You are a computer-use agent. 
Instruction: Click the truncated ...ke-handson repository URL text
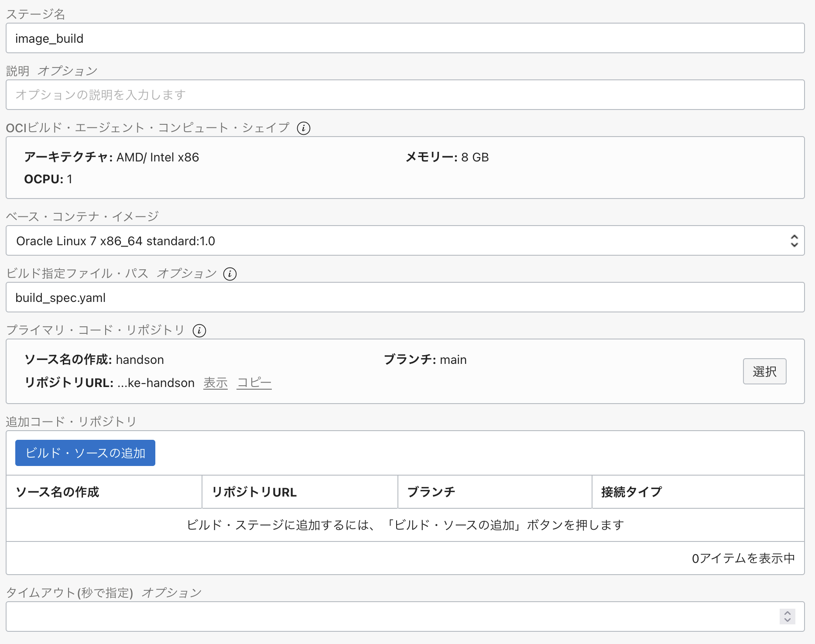pos(156,383)
